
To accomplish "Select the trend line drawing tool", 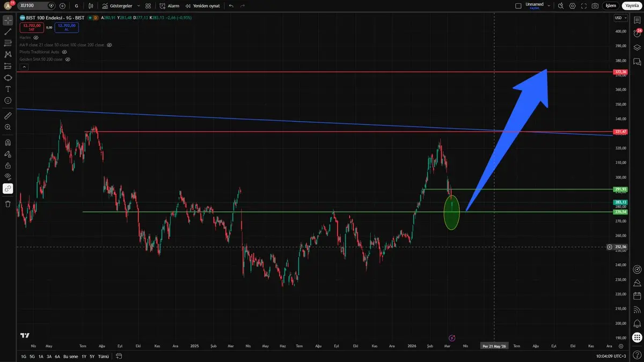I will click(8, 32).
